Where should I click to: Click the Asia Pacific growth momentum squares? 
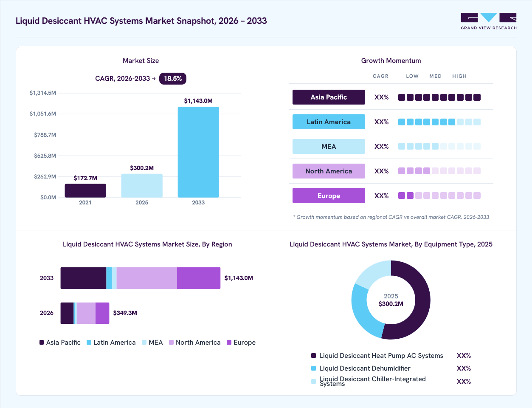point(439,97)
